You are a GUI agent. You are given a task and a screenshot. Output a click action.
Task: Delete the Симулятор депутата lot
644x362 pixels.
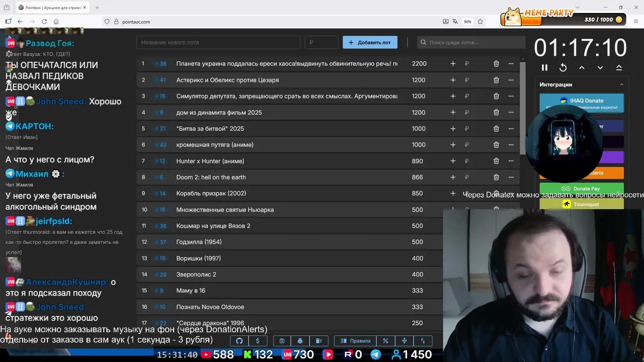click(496, 96)
